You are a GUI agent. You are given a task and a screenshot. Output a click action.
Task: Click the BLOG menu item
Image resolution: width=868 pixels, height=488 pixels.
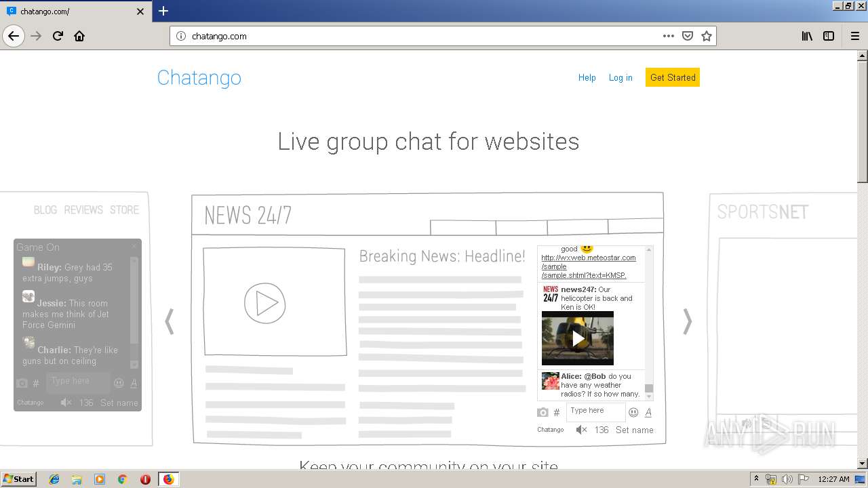[45, 210]
